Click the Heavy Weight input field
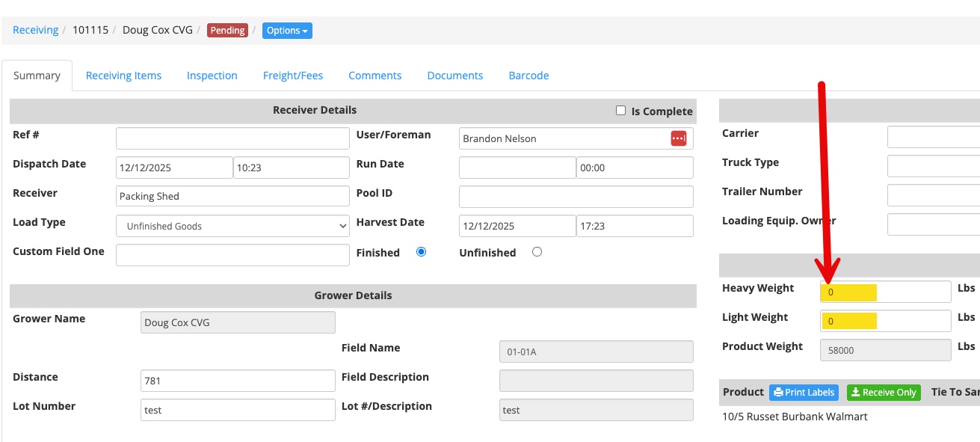The width and height of the screenshot is (980, 442). (885, 292)
